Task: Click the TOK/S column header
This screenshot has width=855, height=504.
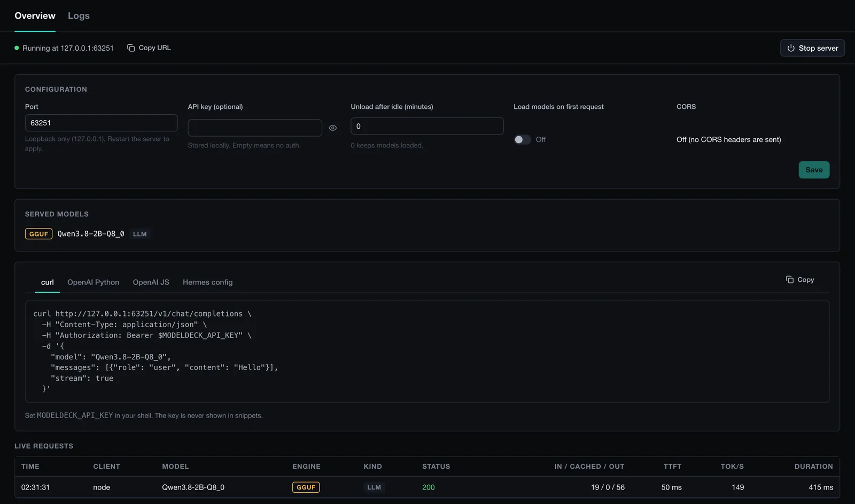Action: 732,466
